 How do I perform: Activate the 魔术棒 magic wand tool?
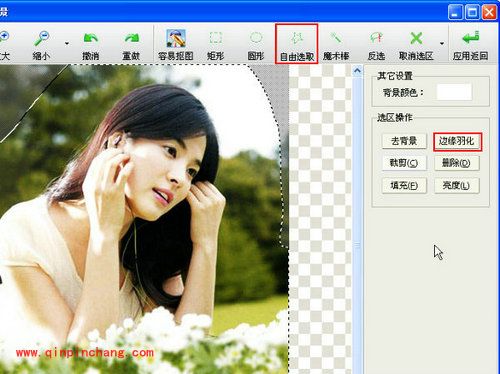point(336,45)
